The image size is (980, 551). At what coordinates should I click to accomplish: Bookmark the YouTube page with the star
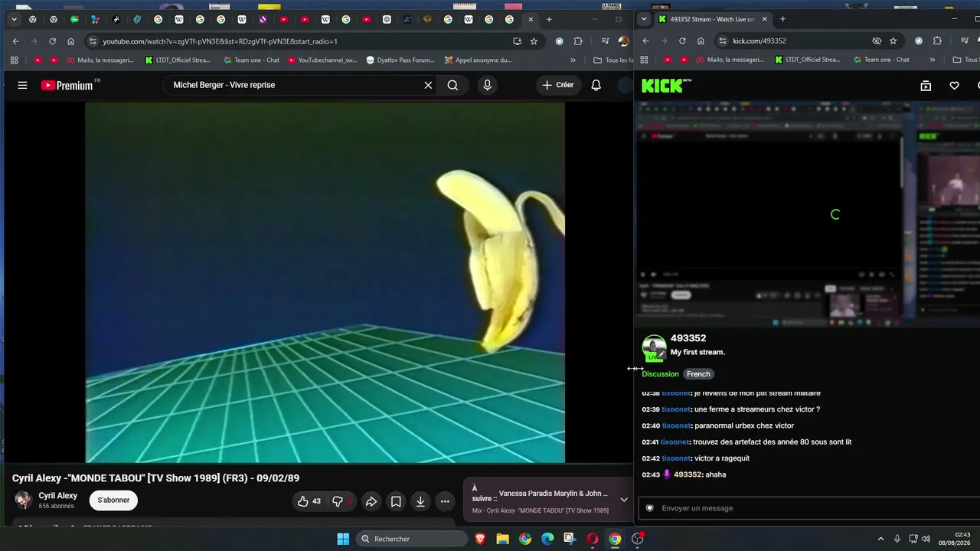(x=534, y=41)
